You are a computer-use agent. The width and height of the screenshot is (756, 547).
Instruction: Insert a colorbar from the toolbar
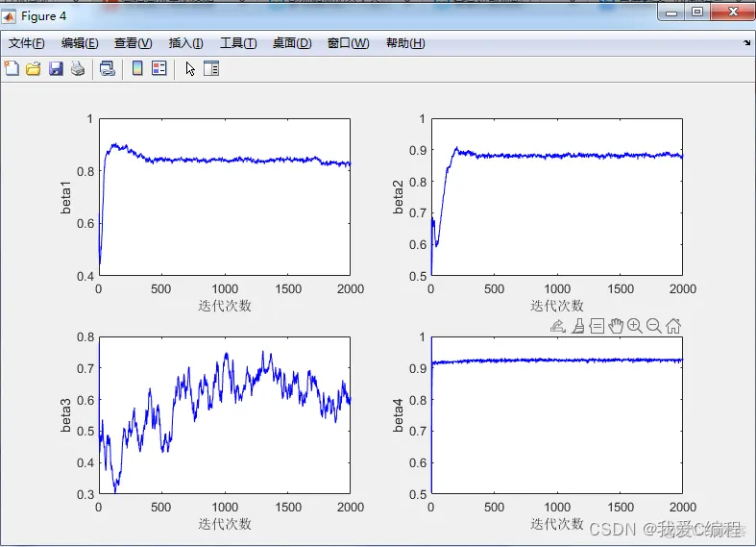click(137, 68)
